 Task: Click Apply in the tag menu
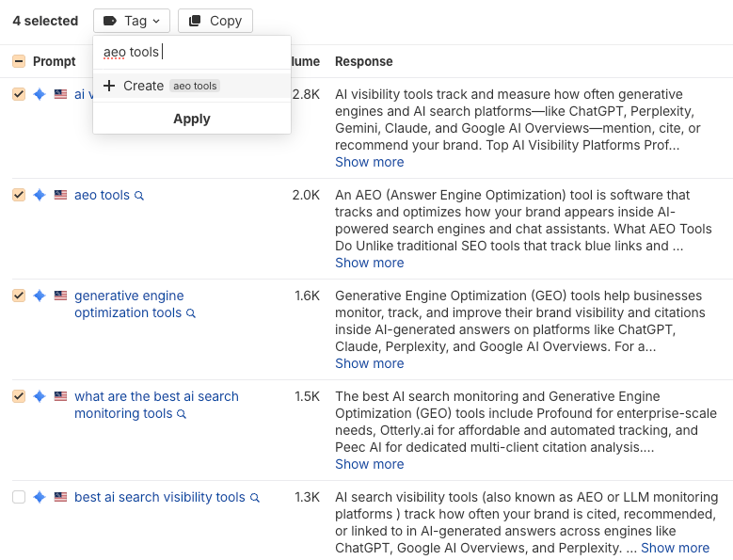192,119
